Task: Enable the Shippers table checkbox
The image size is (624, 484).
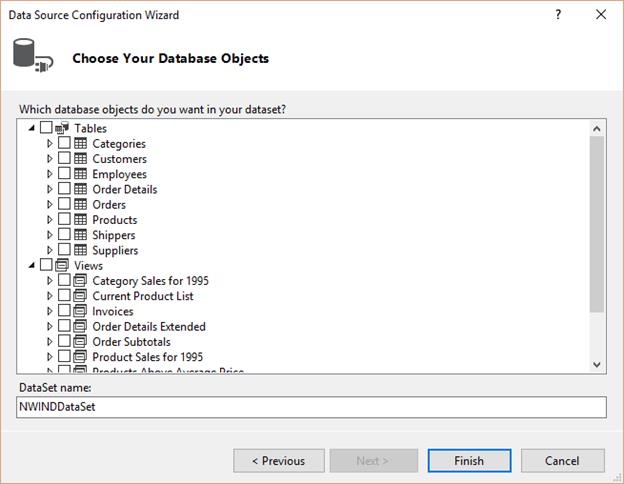Action: (64, 234)
